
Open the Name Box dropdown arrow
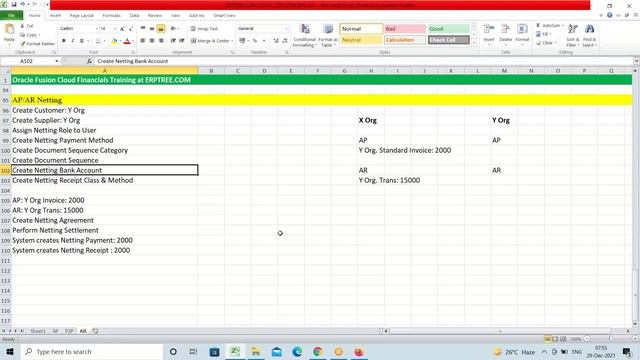coord(57,61)
